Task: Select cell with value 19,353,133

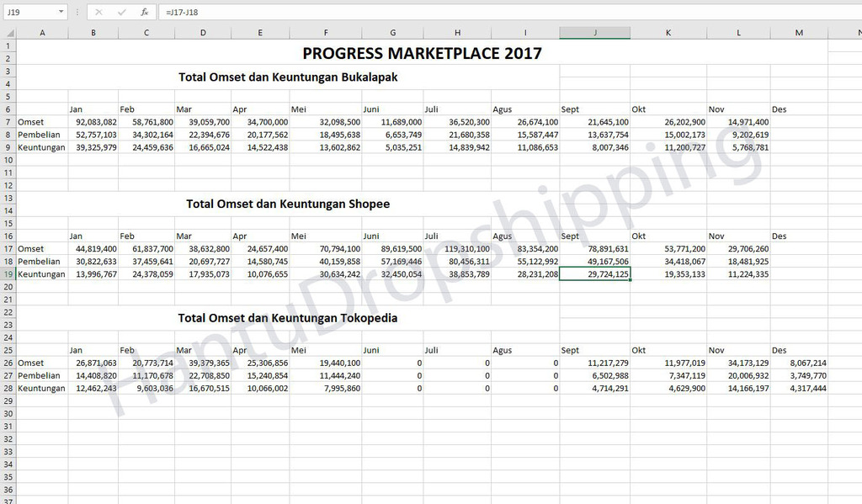Action: 668,274
